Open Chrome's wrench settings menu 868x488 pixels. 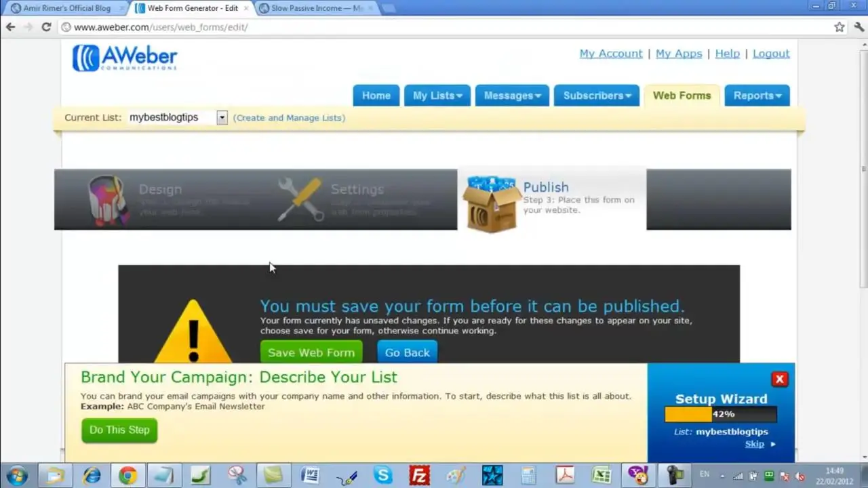click(x=859, y=27)
